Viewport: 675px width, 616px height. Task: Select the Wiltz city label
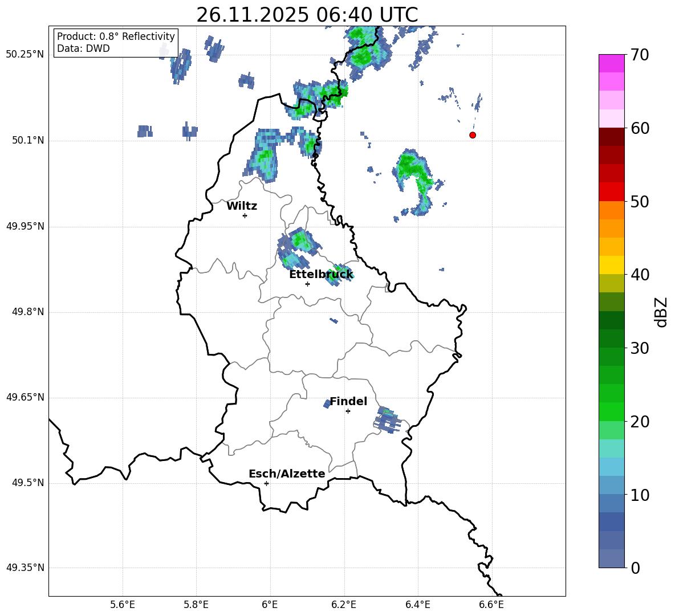242,206
